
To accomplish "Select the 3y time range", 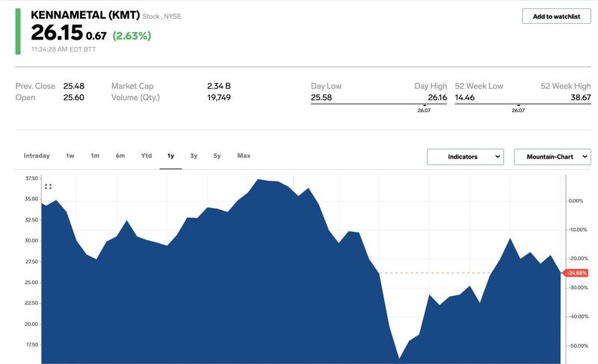I will pos(194,155).
